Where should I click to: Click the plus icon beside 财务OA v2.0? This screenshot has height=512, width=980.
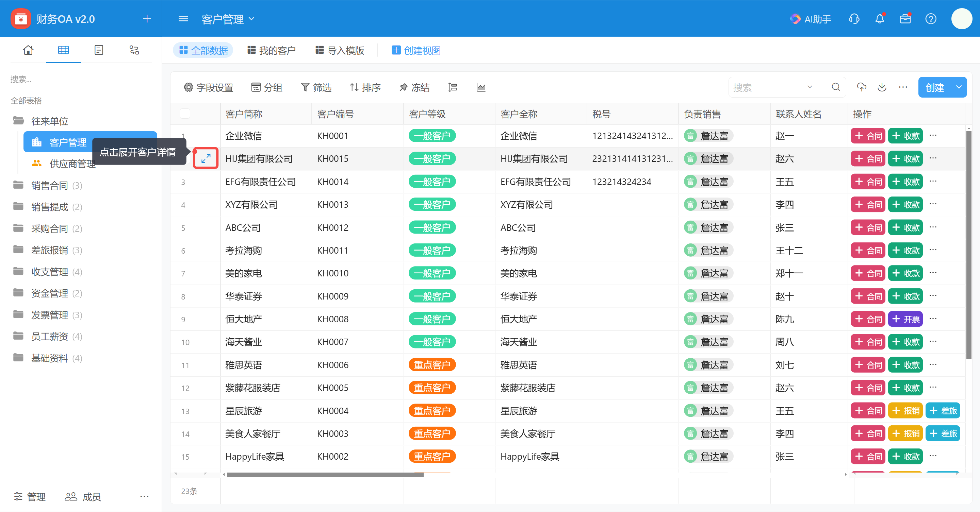tap(147, 19)
